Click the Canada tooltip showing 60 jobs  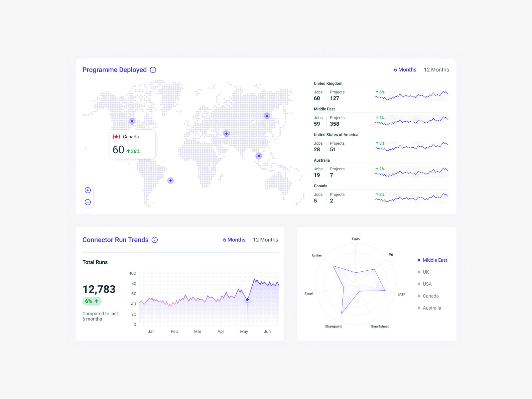(x=132, y=144)
